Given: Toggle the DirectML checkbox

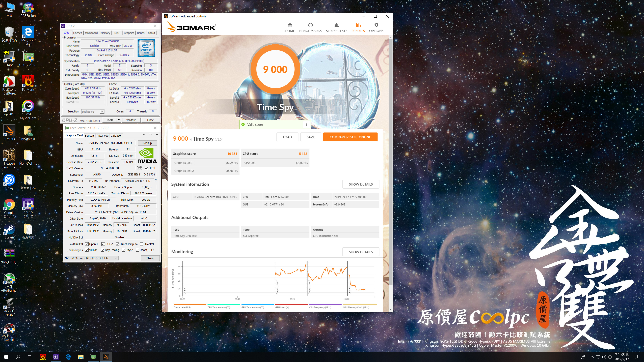Looking at the screenshot, I should pos(142,244).
